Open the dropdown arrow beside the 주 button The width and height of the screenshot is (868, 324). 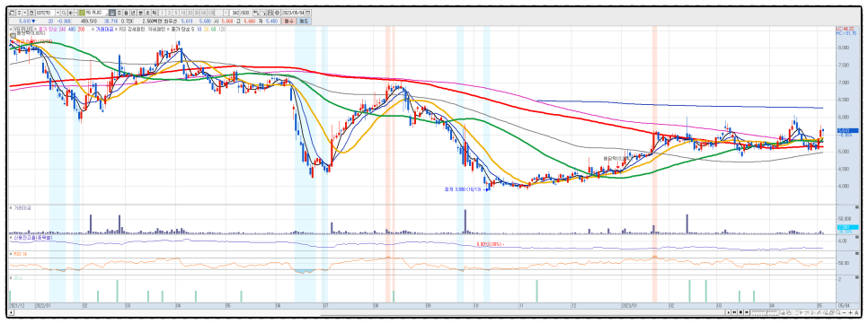[24, 13]
